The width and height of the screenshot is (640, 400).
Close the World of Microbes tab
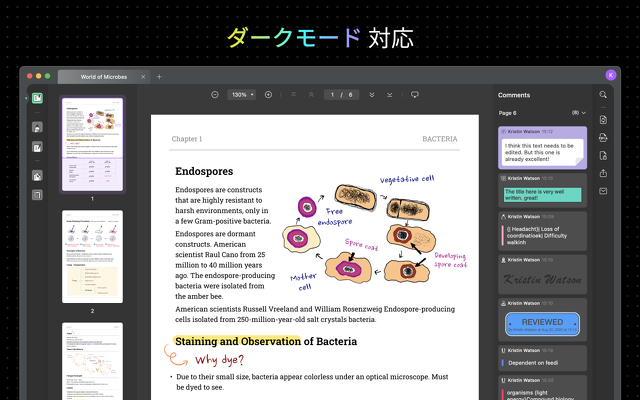coord(143,76)
